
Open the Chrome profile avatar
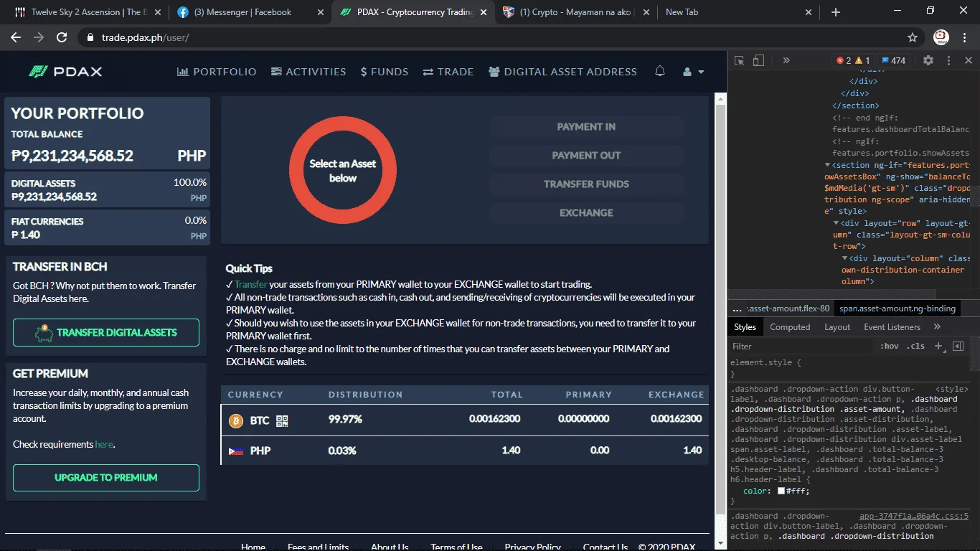[x=941, y=37]
